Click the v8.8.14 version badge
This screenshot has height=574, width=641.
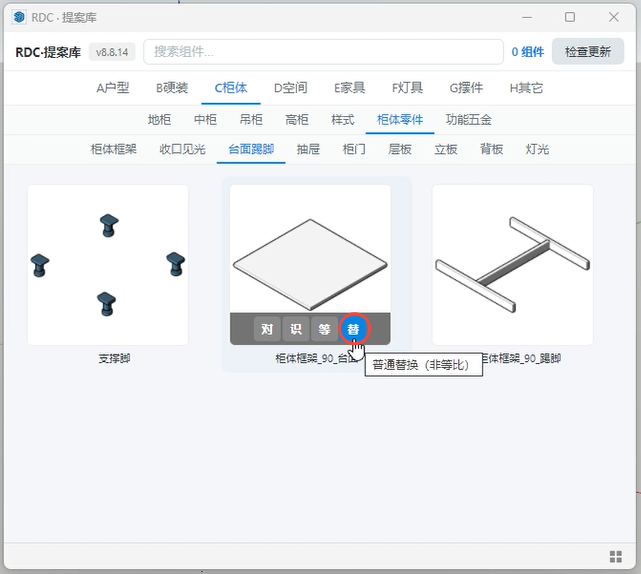[112, 52]
